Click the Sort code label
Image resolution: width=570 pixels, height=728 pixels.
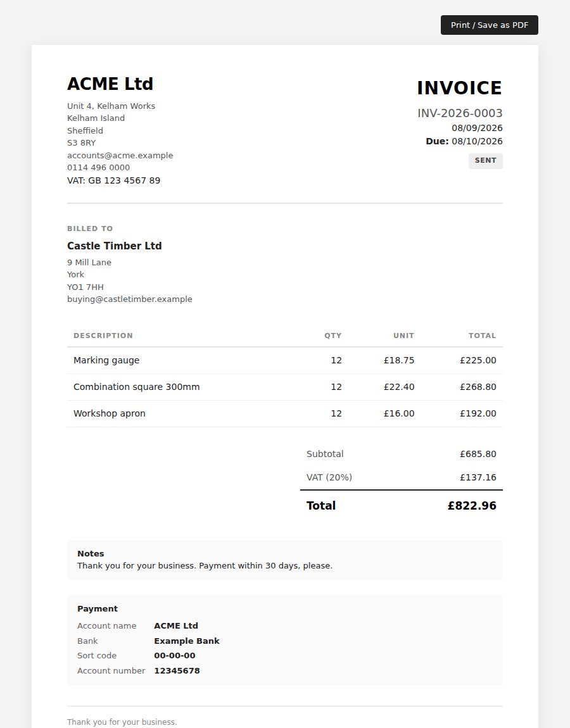(x=97, y=656)
